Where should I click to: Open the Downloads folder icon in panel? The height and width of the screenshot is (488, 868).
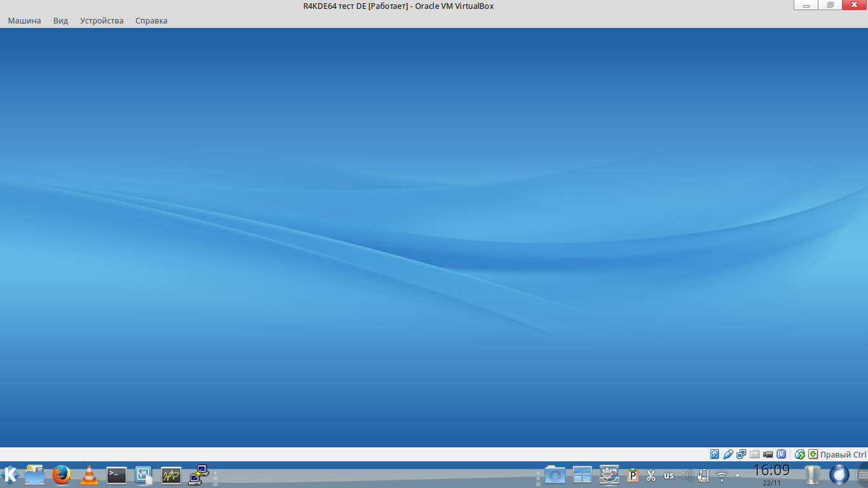554,475
